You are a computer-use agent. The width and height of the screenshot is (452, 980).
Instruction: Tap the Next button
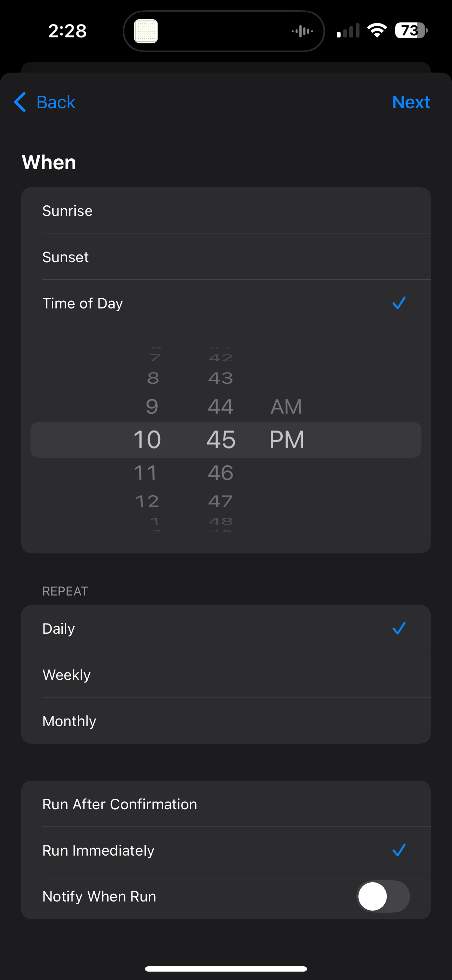pos(411,102)
